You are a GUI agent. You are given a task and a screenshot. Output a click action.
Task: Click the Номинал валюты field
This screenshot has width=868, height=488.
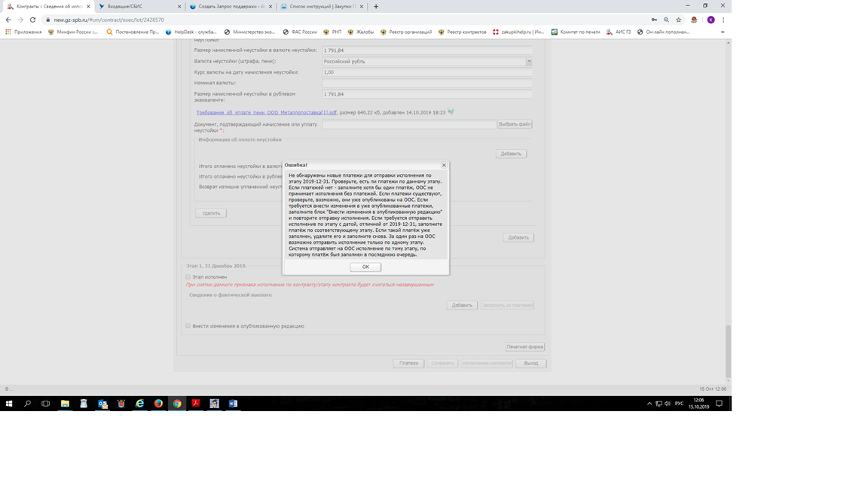pyautogui.click(x=427, y=83)
